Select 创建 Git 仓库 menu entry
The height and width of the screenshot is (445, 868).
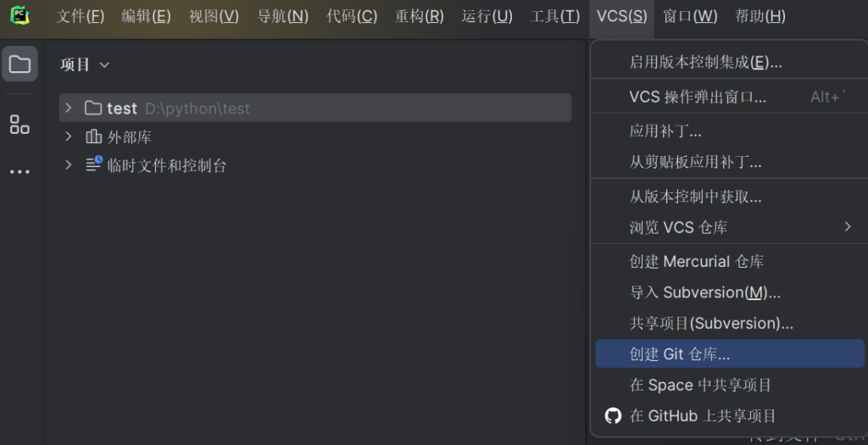[679, 354]
